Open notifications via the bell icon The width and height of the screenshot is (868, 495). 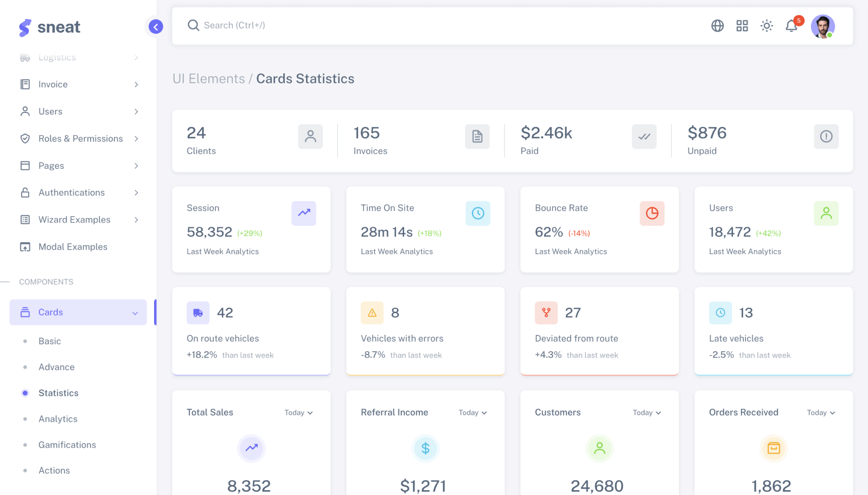click(x=791, y=26)
